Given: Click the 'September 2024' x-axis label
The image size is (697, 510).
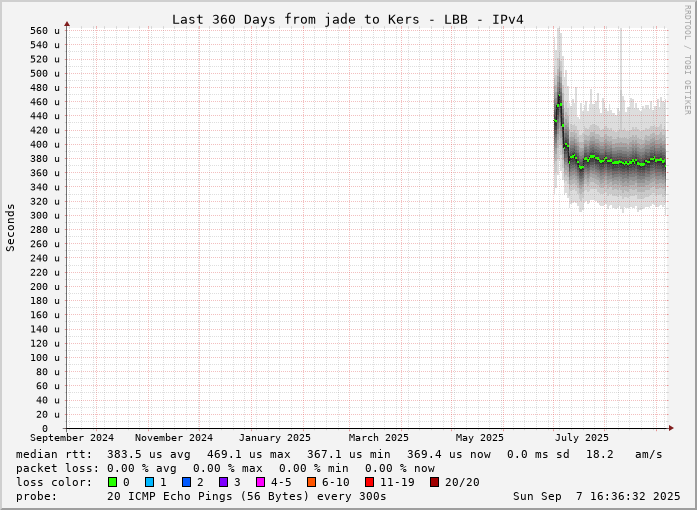Looking at the screenshot, I should [72, 438].
